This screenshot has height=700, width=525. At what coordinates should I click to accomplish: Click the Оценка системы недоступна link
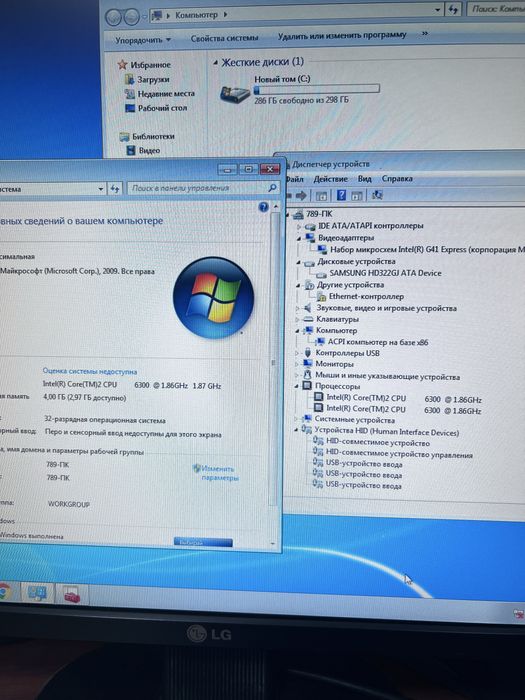pos(90,371)
